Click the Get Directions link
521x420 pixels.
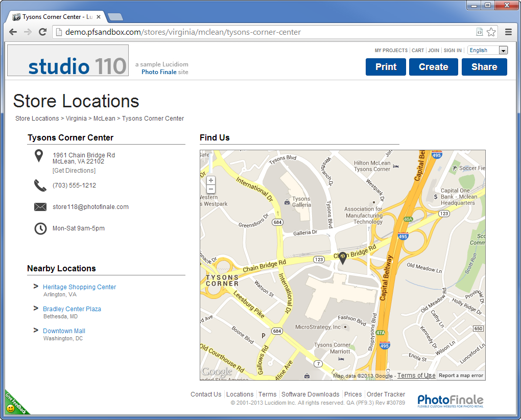click(x=74, y=171)
